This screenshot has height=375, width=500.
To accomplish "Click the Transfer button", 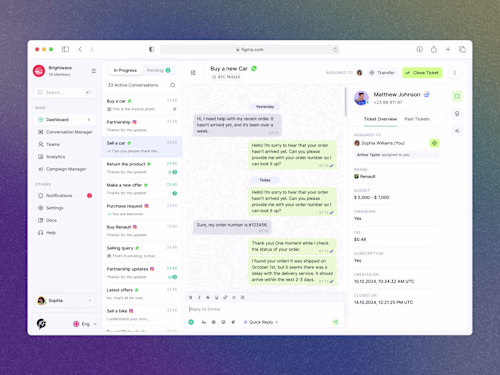I will click(382, 73).
